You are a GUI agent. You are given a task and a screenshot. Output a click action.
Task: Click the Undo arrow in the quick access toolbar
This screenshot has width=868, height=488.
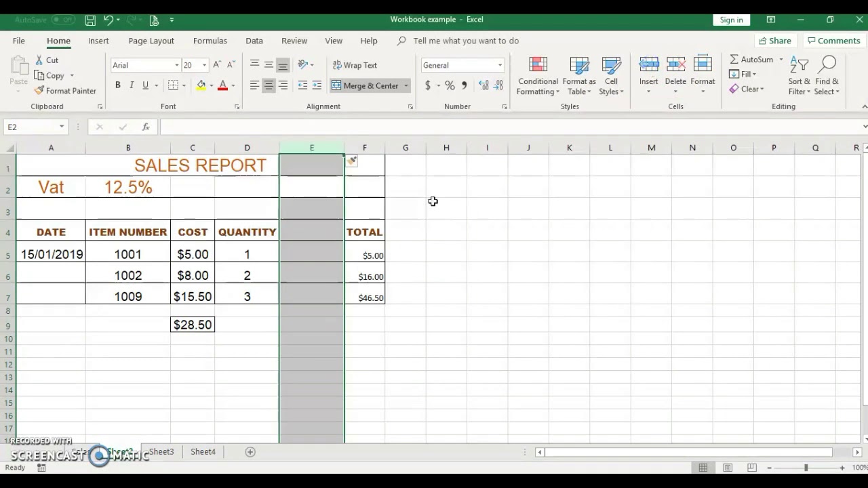(108, 20)
